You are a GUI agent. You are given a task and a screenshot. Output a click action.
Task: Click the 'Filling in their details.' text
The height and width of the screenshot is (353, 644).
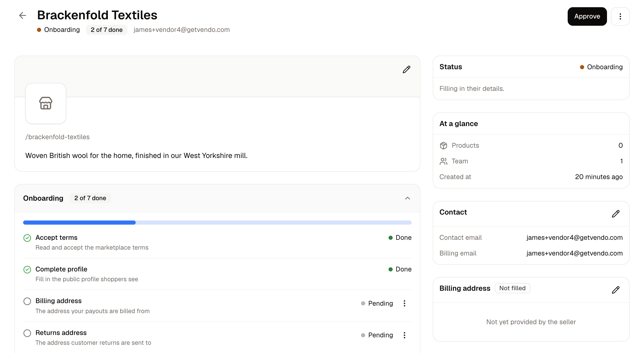click(x=472, y=89)
